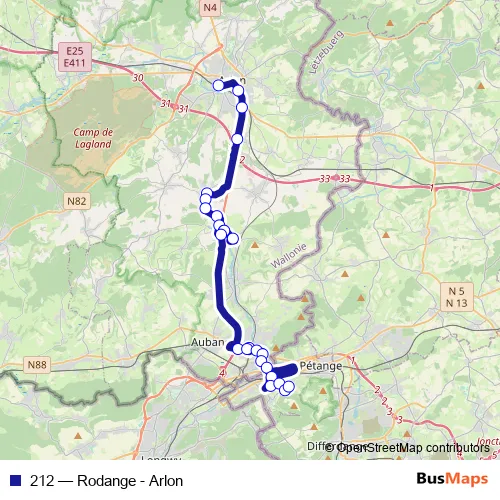Click the blue legend square for route 212

click(x=16, y=481)
